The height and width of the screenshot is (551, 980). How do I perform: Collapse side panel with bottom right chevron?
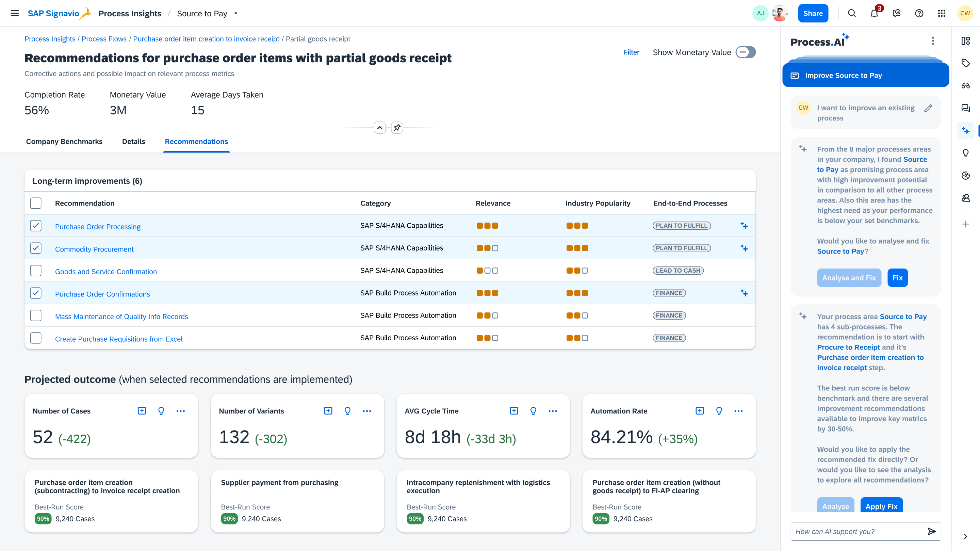(965, 536)
